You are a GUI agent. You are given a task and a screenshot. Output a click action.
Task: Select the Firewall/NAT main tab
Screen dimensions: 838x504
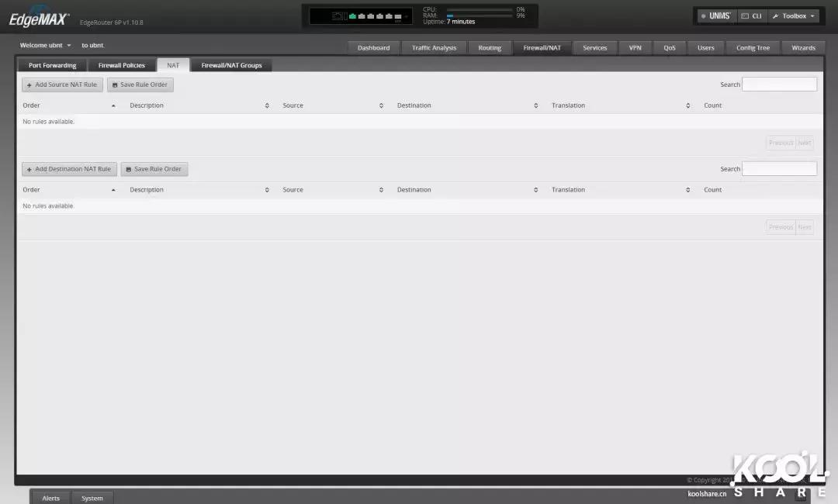[x=542, y=48]
